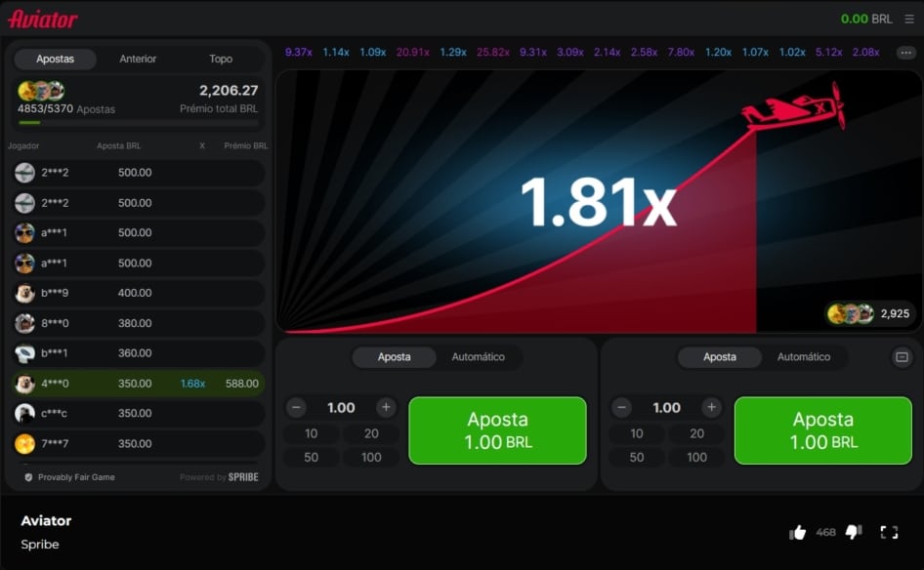Decrease right bet amount with minus button
The width and height of the screenshot is (924, 570).
tap(621, 407)
